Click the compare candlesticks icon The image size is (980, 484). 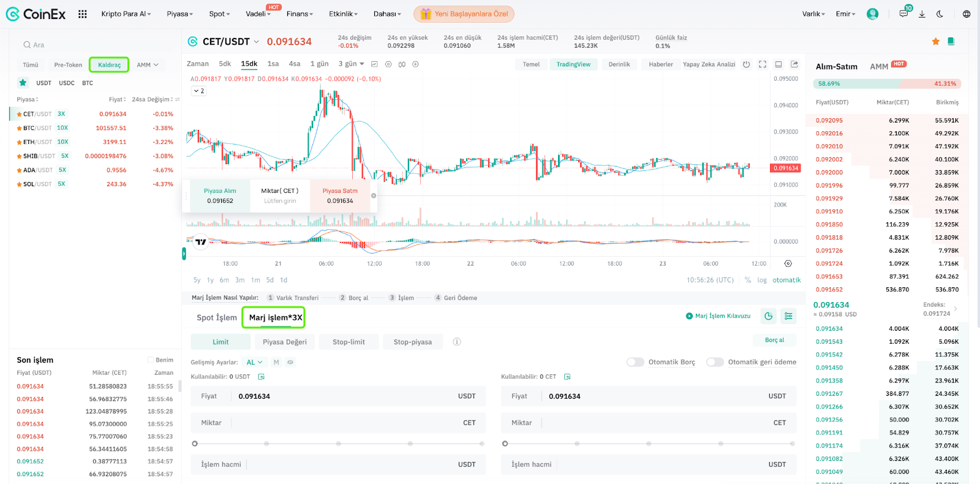(402, 64)
